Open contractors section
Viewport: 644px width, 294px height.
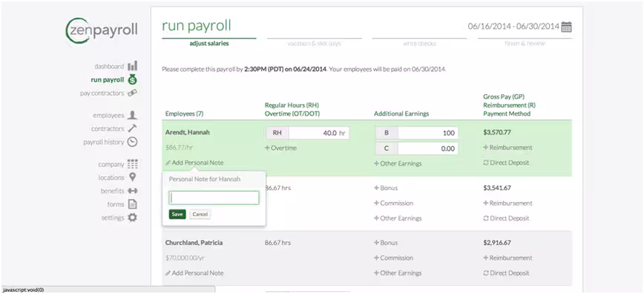click(108, 128)
